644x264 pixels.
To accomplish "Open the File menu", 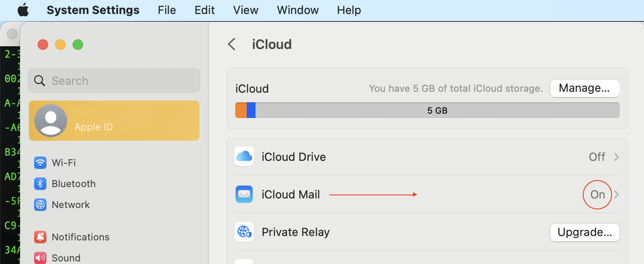I will (x=167, y=10).
